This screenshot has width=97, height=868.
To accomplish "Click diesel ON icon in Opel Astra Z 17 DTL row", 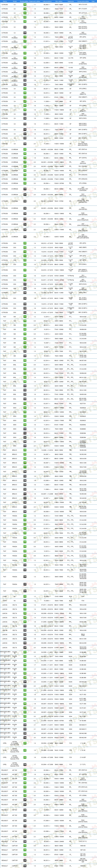I will tap(25, 765).
